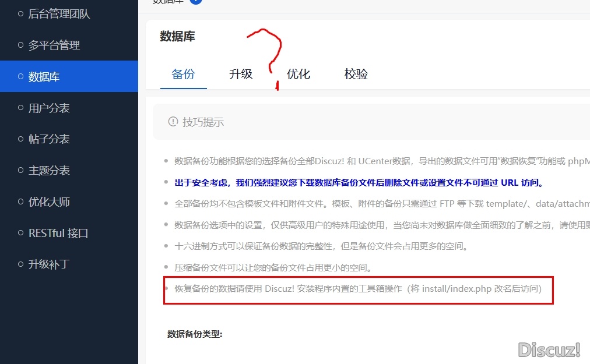Open the RESTful 接口 sidebar entry
The image size is (590, 364).
57,233
